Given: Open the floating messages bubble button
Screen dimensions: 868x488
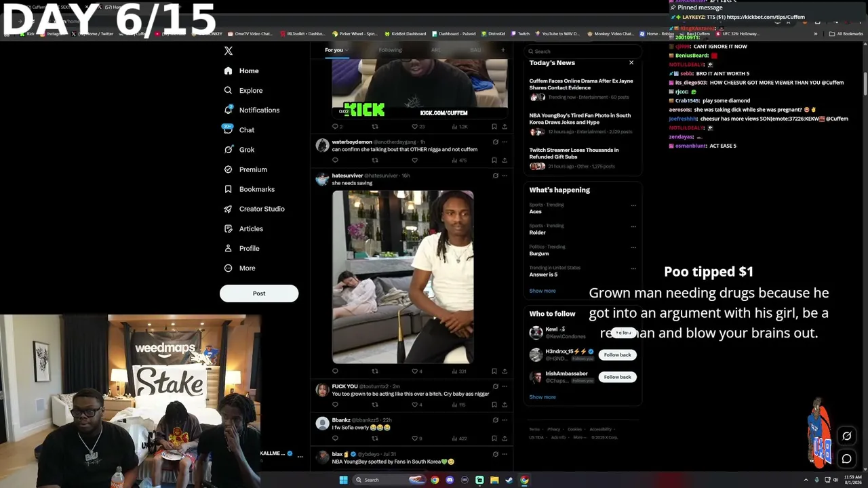Looking at the screenshot, I should pos(847,459).
